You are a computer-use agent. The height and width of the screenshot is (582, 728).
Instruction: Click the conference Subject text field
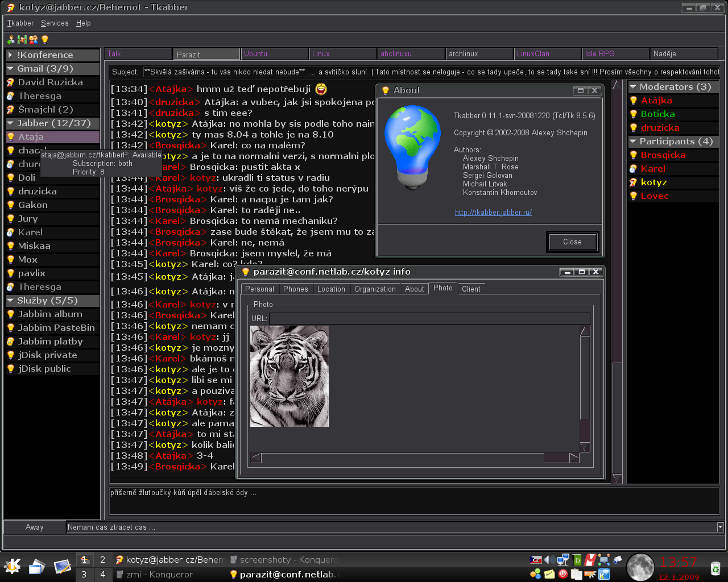[x=431, y=72]
